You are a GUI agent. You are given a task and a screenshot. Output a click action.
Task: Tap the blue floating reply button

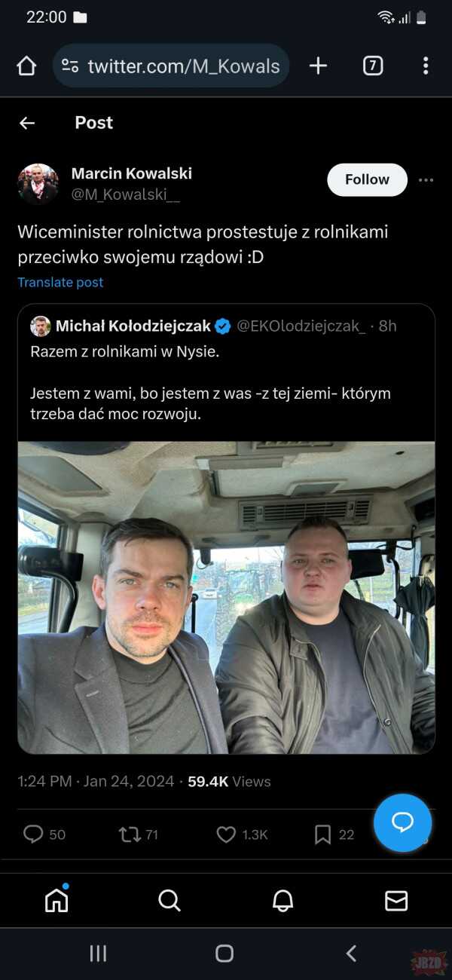click(x=402, y=822)
